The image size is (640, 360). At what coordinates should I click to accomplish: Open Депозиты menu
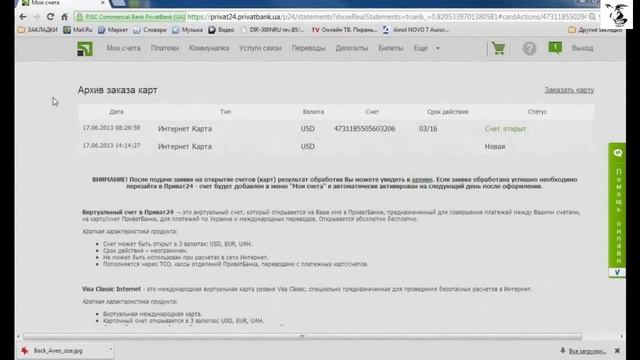pos(351,48)
